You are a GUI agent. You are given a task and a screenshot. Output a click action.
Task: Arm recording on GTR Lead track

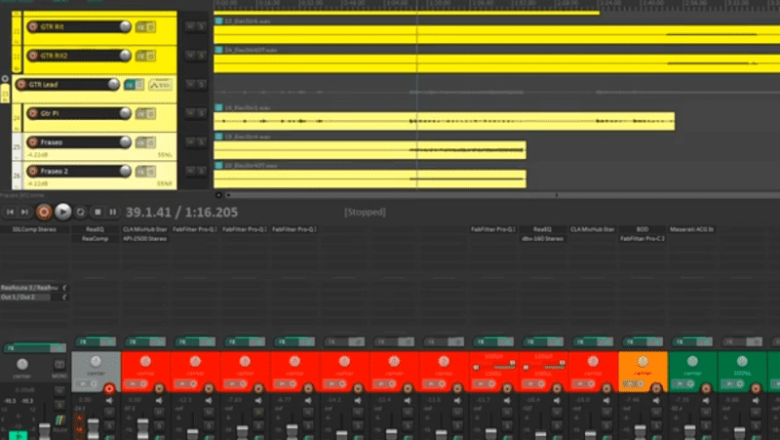pos(21,85)
